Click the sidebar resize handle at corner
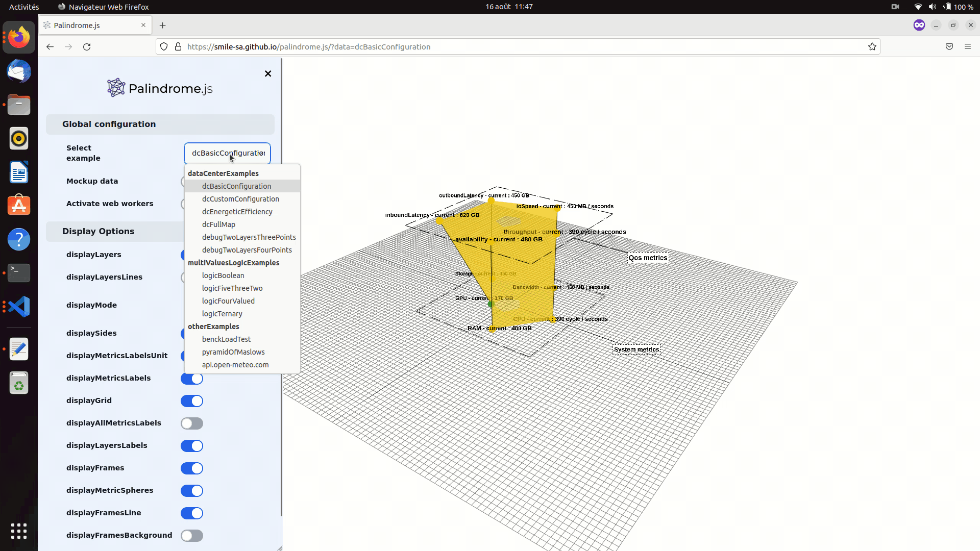The image size is (980, 551). [x=280, y=548]
